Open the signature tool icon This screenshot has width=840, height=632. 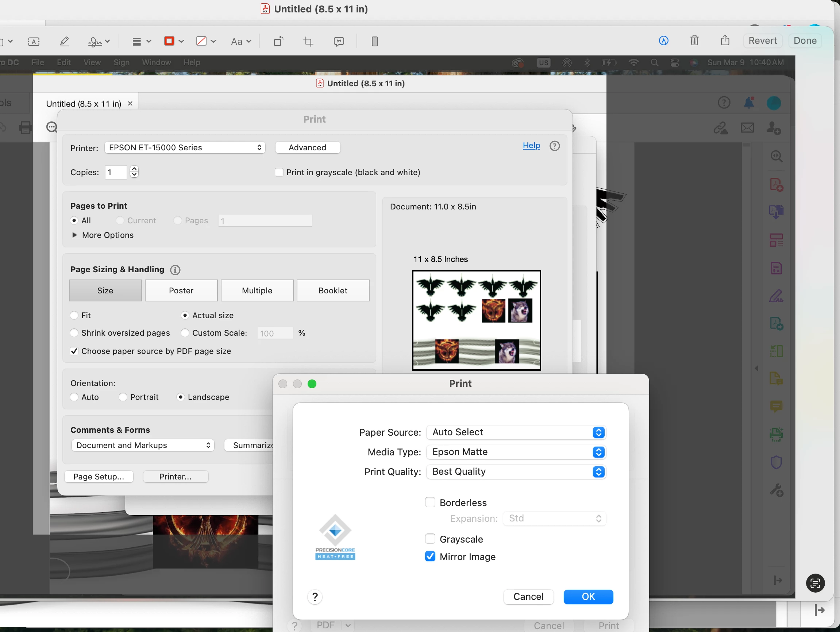(95, 41)
